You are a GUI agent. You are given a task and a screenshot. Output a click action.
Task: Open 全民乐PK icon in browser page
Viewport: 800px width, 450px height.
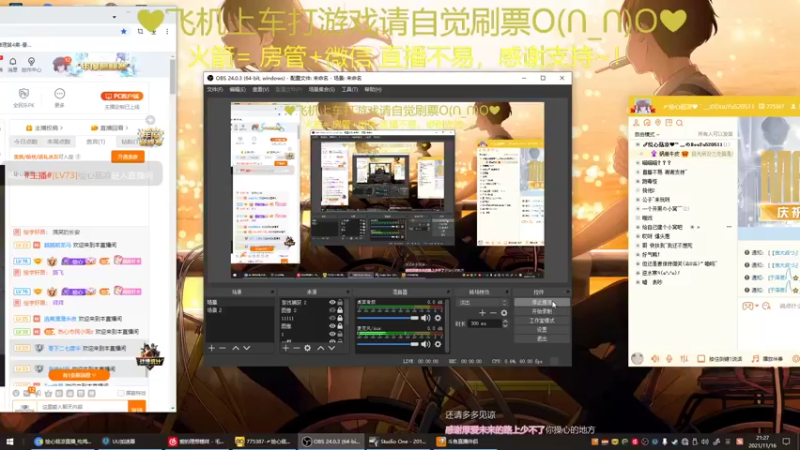click(23, 97)
